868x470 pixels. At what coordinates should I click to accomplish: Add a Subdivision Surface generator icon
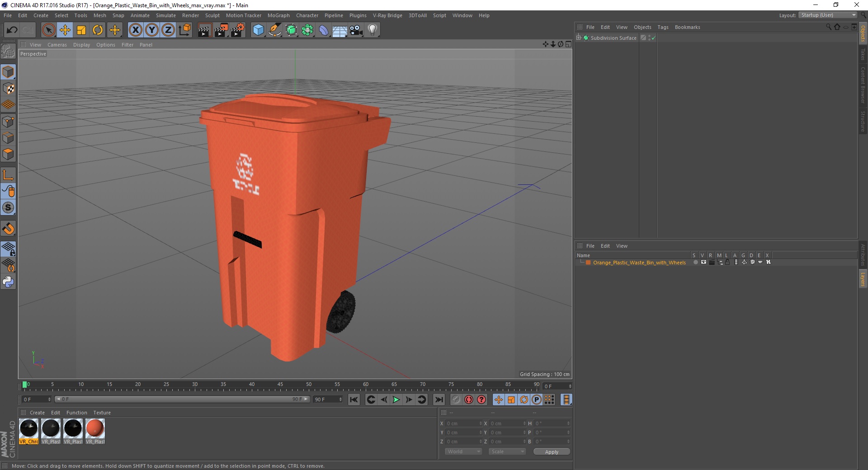(x=291, y=30)
